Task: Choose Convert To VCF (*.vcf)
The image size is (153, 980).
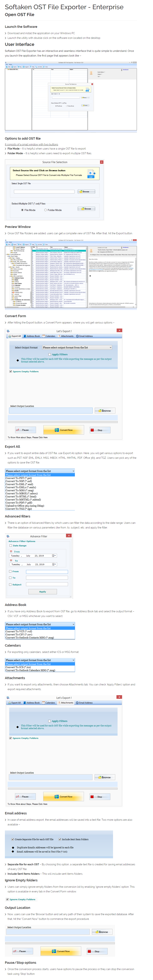Action: [19, 632]
